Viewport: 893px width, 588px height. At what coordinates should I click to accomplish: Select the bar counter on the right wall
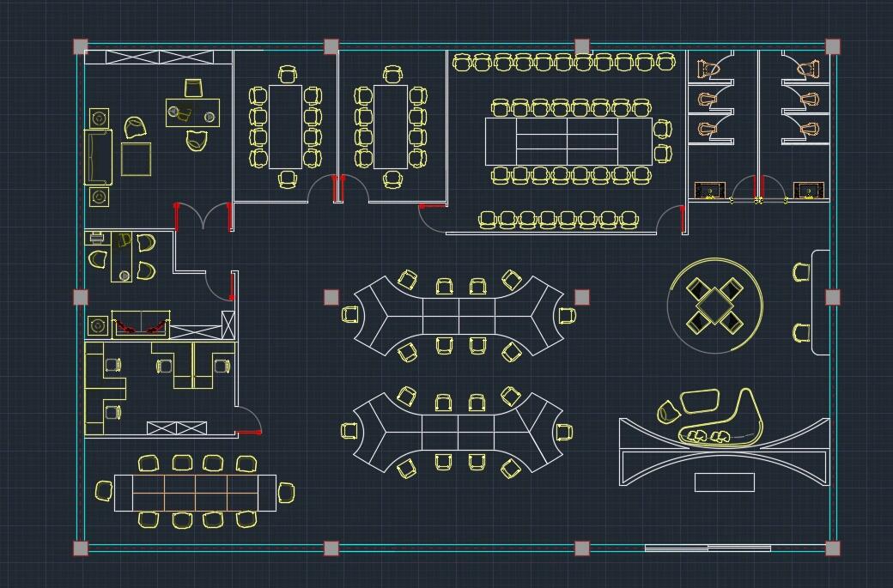pyautogui.click(x=821, y=302)
